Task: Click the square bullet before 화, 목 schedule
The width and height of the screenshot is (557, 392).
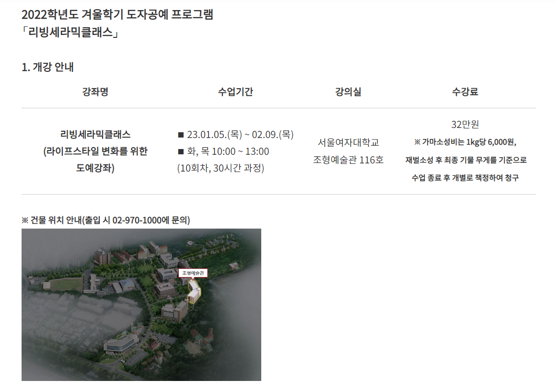Action: 181,152
